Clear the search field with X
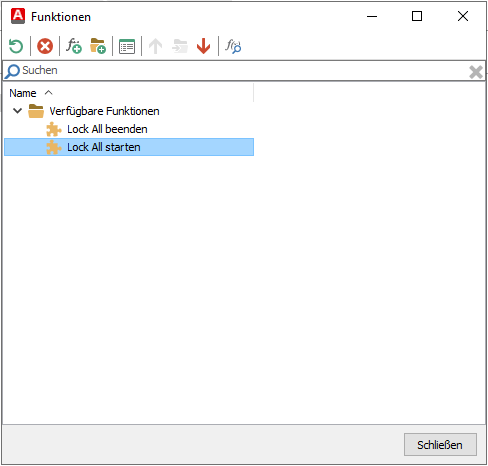The image size is (488, 466). click(476, 72)
